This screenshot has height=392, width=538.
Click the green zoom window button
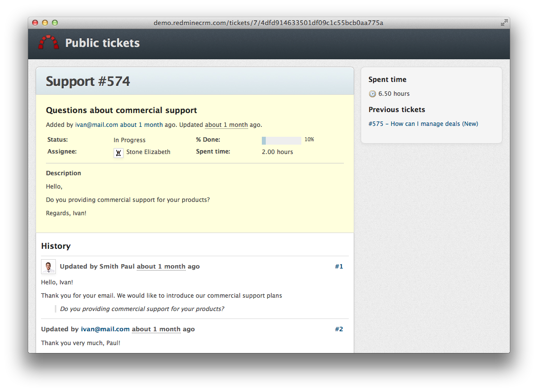(55, 23)
